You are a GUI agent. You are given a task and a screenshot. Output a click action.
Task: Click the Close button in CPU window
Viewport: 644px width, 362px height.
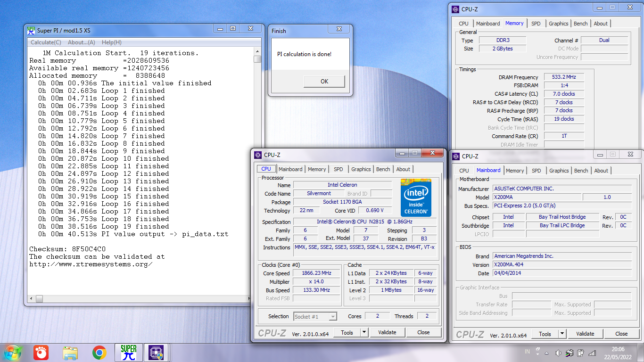click(x=423, y=332)
